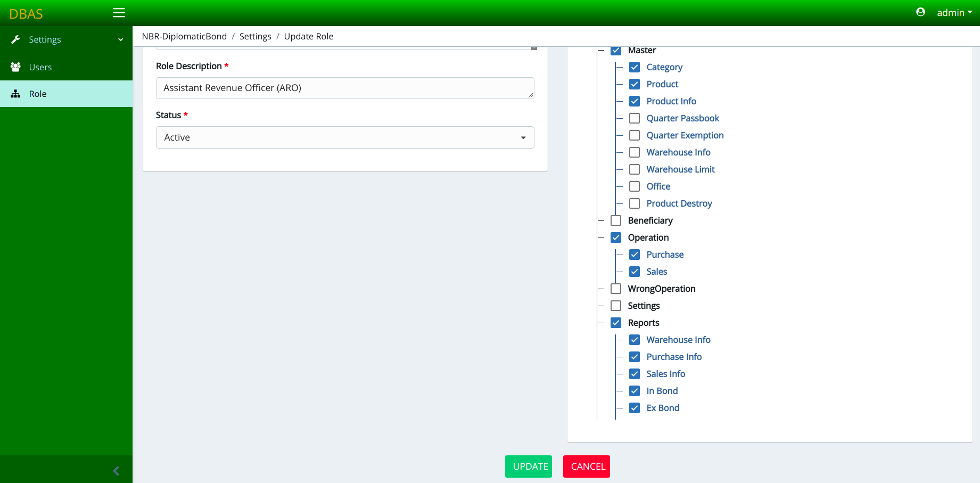980x483 pixels.
Task: Select the In Bond tree label
Action: [662, 391]
